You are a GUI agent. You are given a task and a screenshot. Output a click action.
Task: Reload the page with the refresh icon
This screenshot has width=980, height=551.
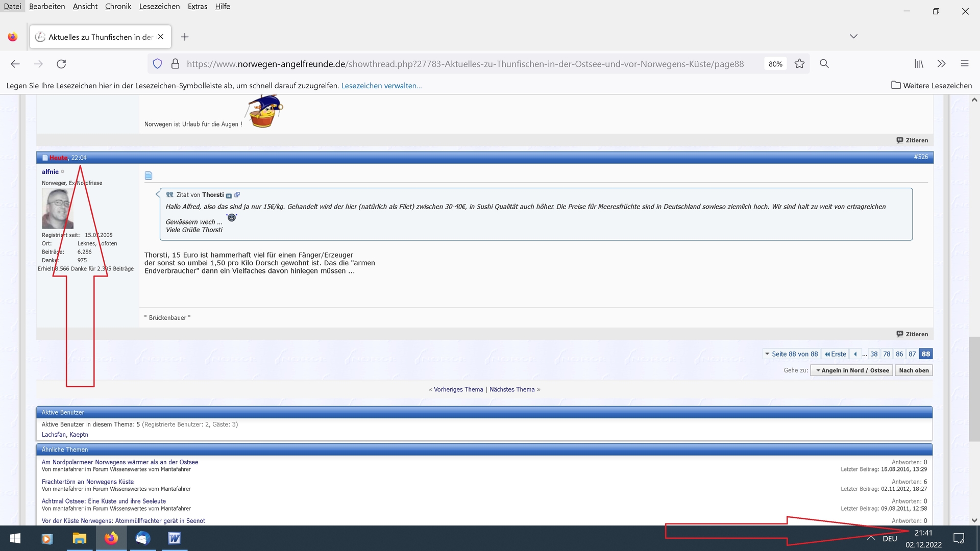tap(61, 64)
